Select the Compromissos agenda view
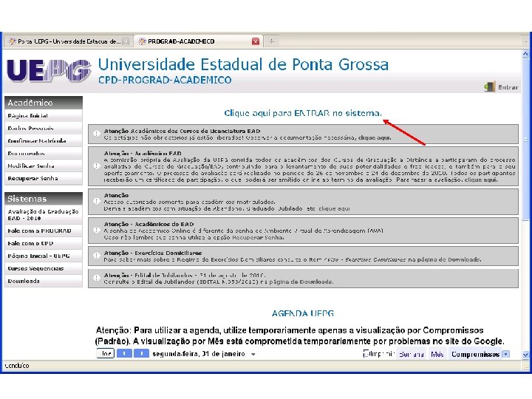Viewport: 532px width, 399px height. coord(475,354)
